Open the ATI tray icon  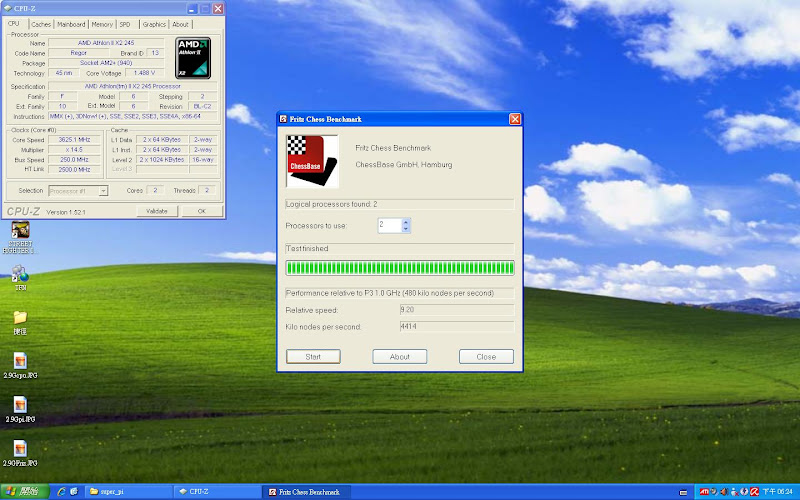point(705,492)
